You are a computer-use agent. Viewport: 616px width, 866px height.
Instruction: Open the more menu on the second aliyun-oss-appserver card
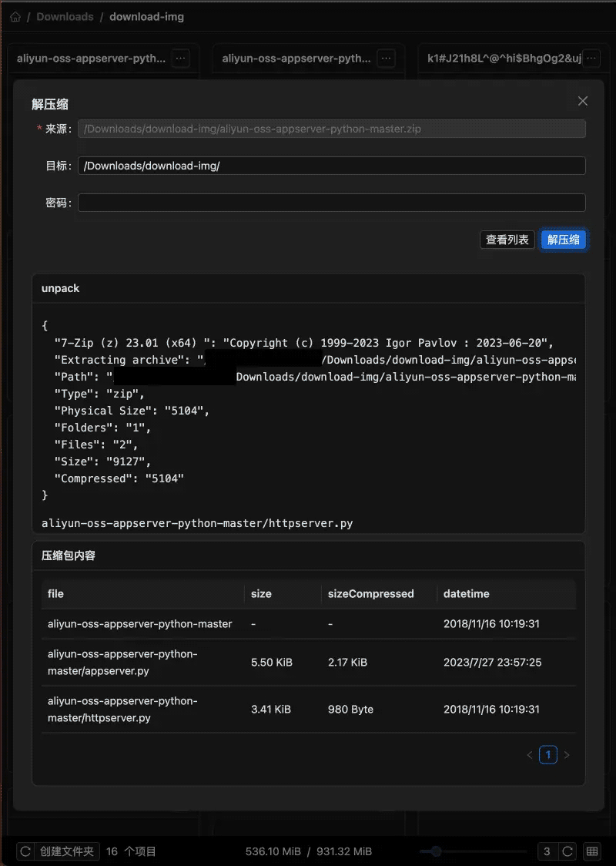(x=386, y=58)
